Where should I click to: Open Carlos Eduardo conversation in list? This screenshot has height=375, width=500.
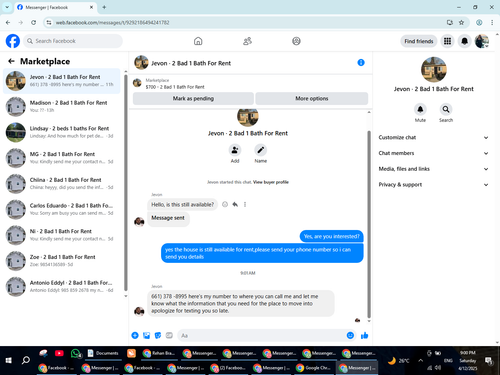62,209
